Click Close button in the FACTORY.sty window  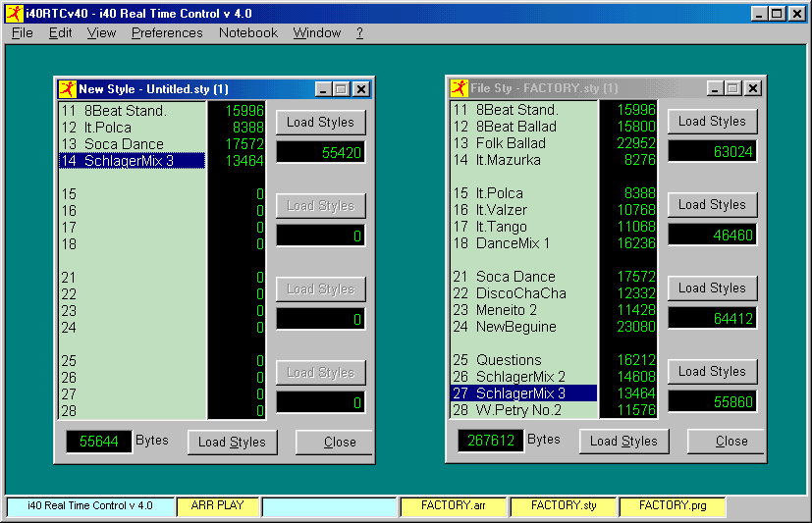pyautogui.click(x=727, y=442)
